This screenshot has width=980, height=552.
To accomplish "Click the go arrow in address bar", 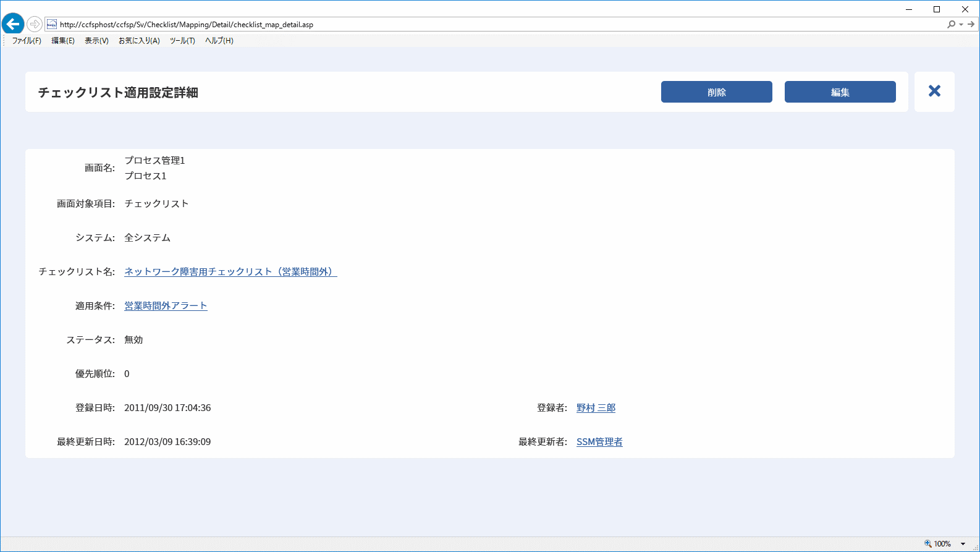I will [x=971, y=25].
